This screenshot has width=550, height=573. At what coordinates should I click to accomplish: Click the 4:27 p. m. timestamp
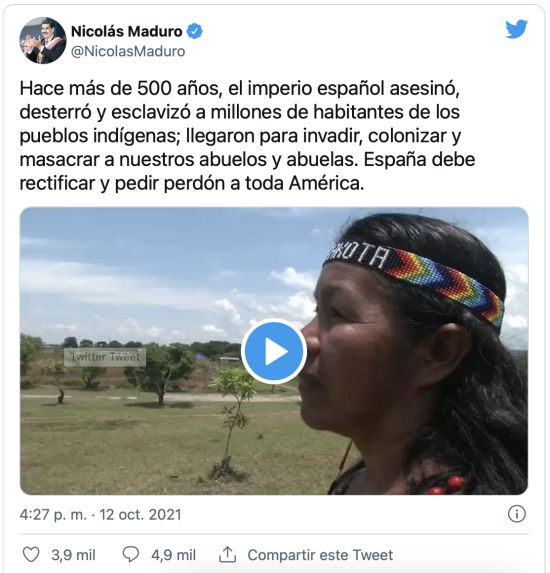point(53,515)
